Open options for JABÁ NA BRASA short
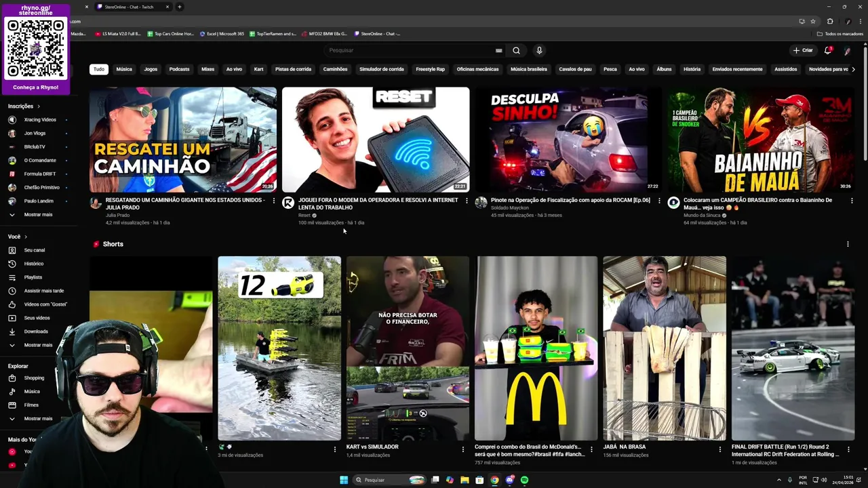868x488 pixels. pyautogui.click(x=720, y=449)
